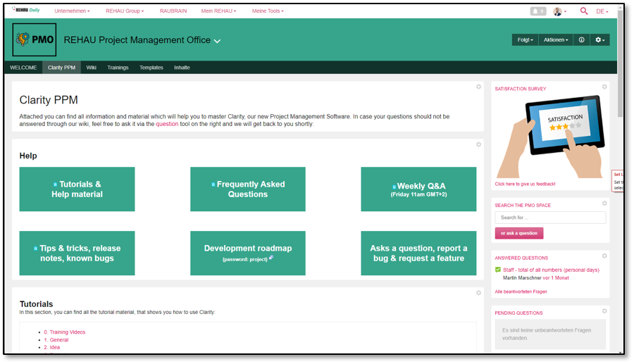
Task: Open the space info icon button
Action: (581, 39)
